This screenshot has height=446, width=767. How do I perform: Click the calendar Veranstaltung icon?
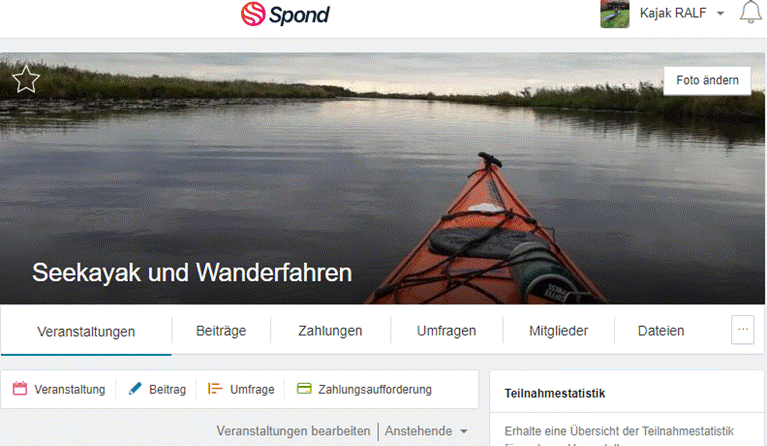click(x=20, y=389)
